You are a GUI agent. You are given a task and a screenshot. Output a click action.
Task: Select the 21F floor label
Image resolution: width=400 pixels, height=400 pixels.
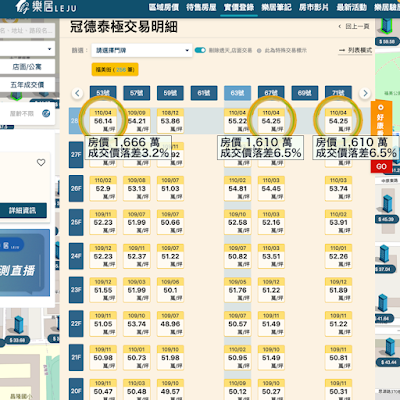point(76,357)
